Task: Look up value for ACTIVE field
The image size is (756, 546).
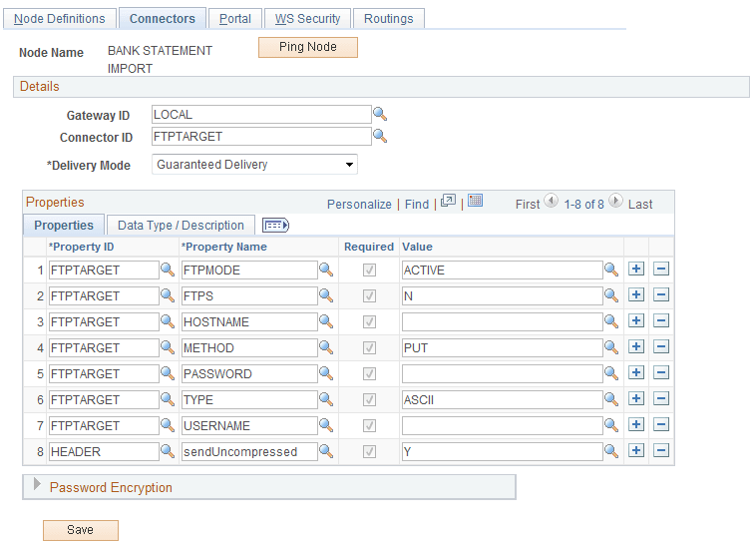Action: click(611, 270)
